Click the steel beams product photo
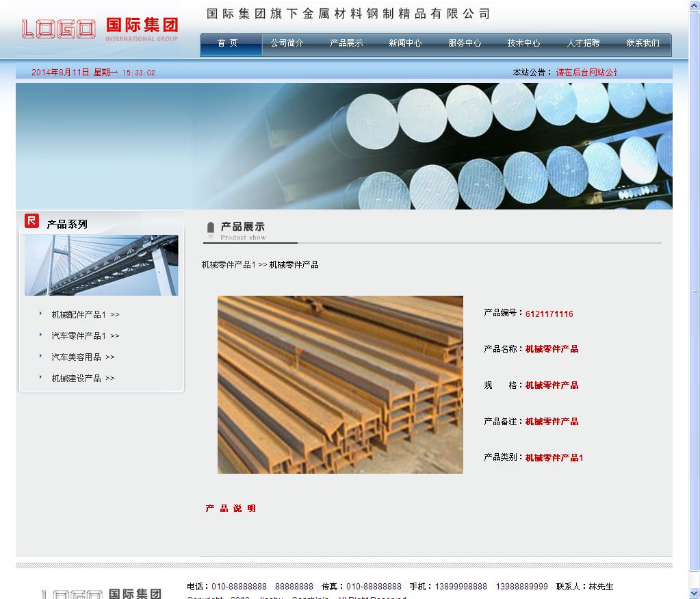 click(340, 385)
